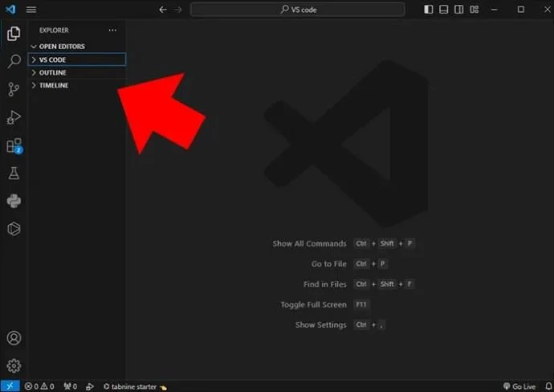554x392 pixels.
Task: Open the Python extension view
Action: point(14,201)
